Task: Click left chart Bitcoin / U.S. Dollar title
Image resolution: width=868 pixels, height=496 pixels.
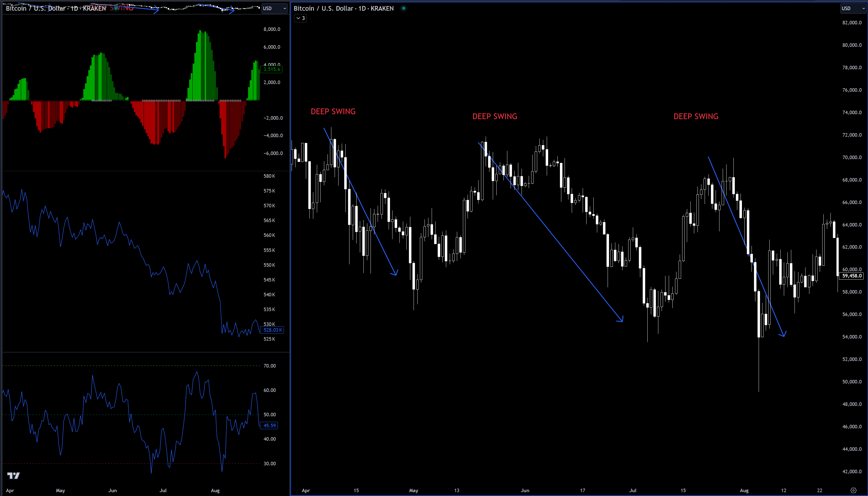Action: coord(56,8)
